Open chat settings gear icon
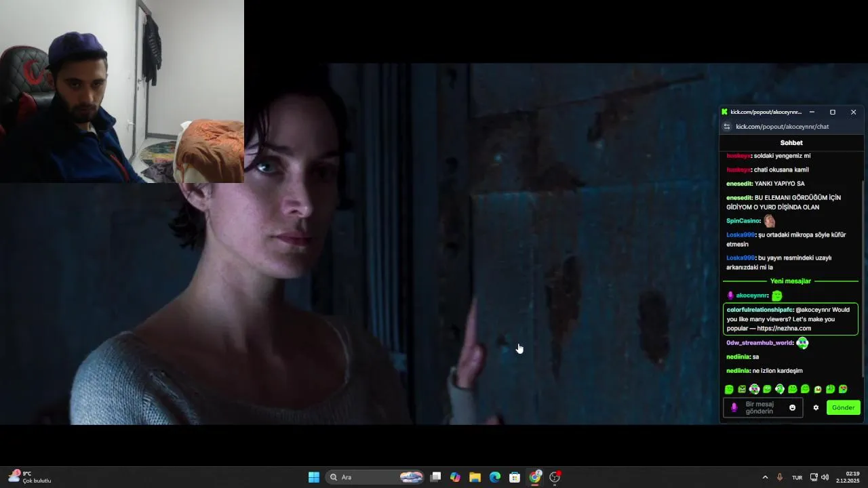The width and height of the screenshot is (868, 488). click(816, 407)
